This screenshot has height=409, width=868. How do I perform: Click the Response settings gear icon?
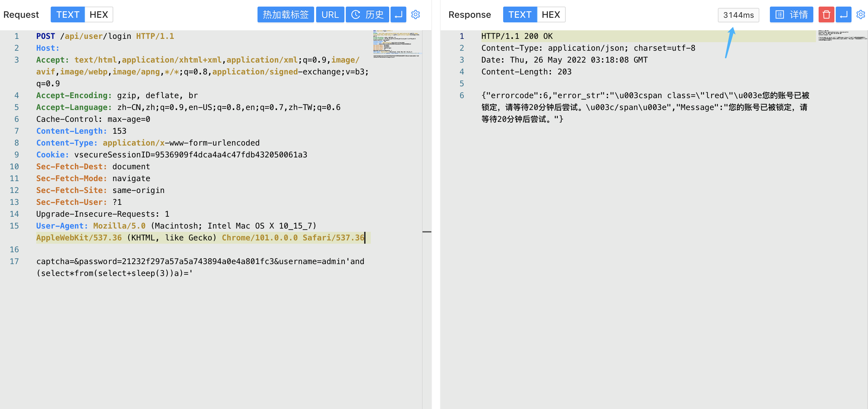[860, 14]
